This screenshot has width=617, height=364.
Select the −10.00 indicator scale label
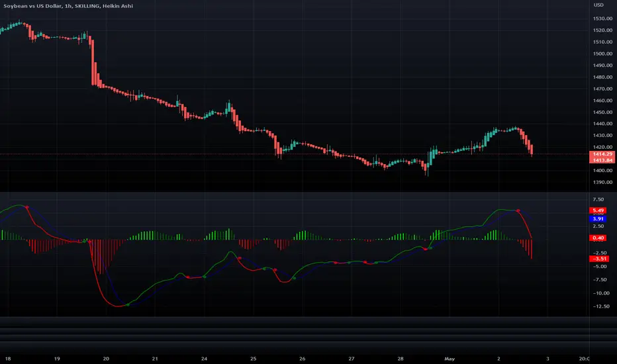point(601,293)
